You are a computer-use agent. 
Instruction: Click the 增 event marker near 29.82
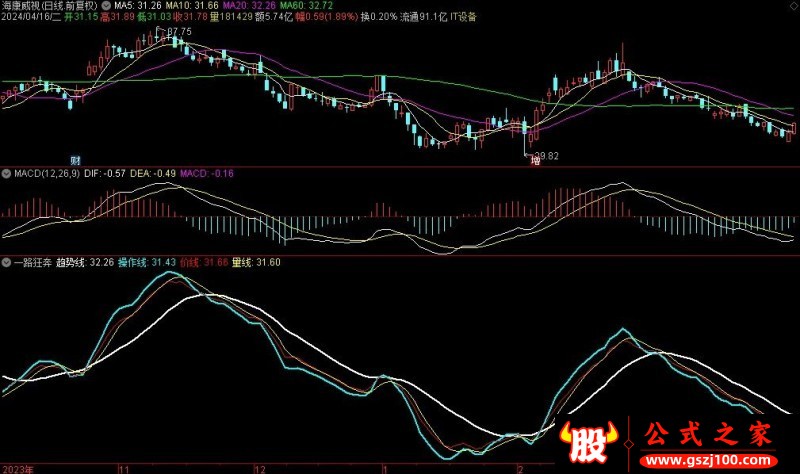click(535, 160)
